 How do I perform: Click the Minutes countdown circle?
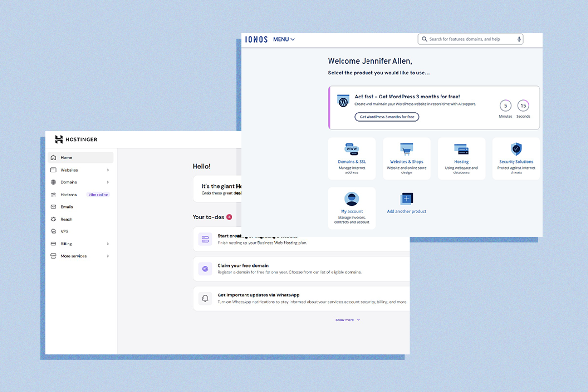point(506,106)
